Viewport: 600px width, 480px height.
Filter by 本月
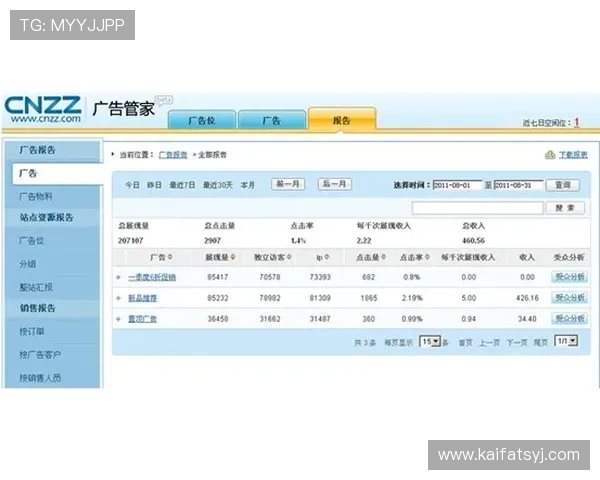click(248, 185)
